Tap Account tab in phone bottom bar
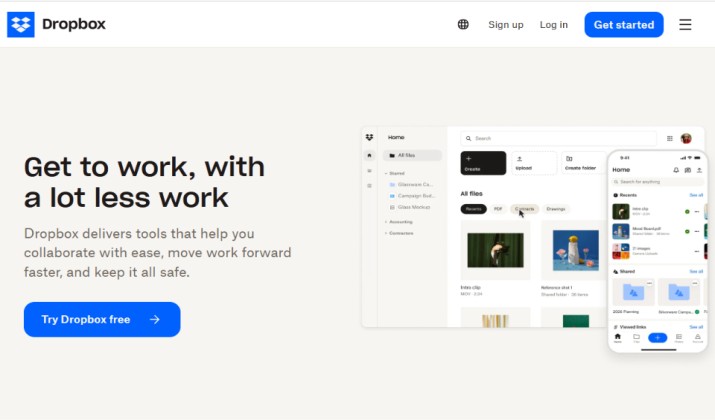This screenshot has width=715, height=420. [698, 338]
